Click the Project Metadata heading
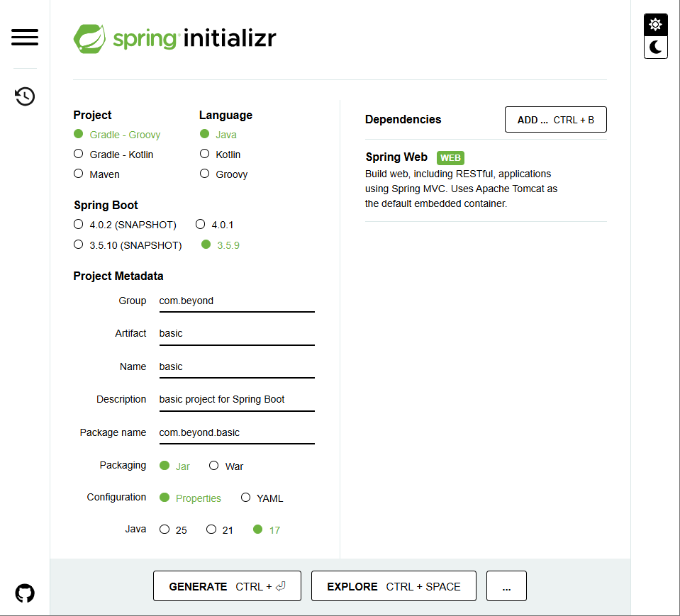This screenshot has width=680, height=616. tap(118, 276)
